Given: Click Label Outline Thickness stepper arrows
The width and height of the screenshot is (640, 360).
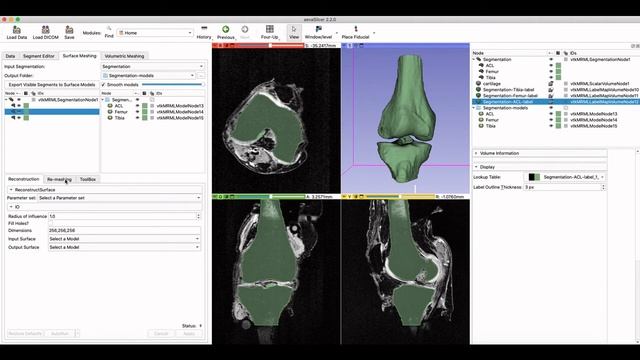Looking at the screenshot, I should 604,187.
